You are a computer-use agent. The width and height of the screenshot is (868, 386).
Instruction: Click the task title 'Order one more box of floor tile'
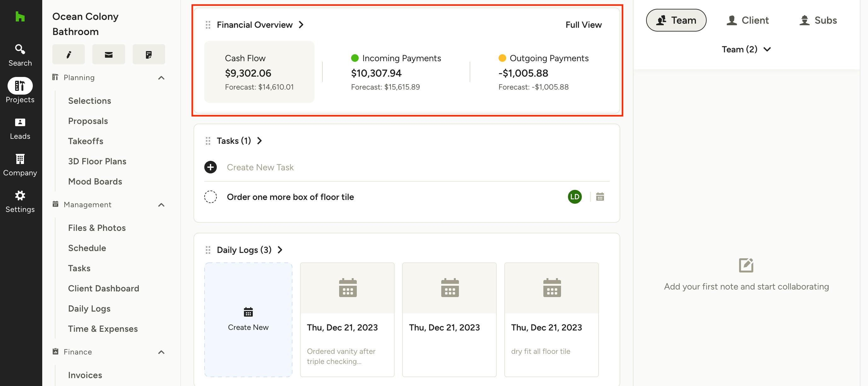click(290, 197)
